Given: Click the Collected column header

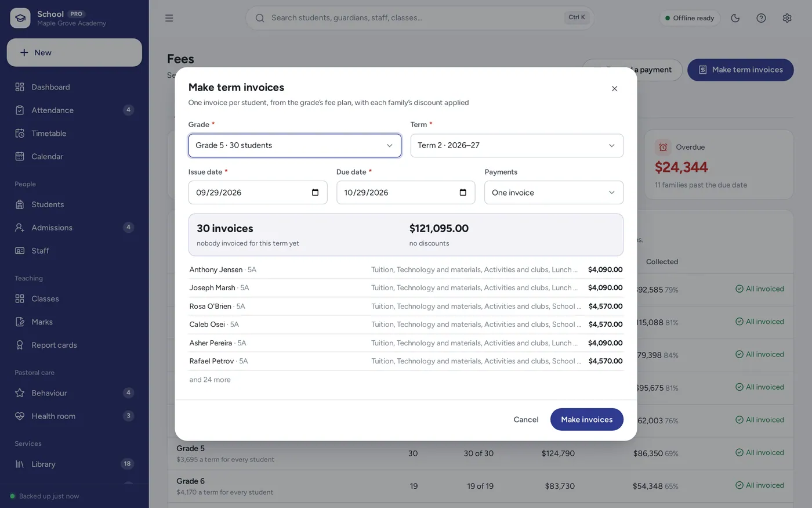Looking at the screenshot, I should [x=662, y=262].
